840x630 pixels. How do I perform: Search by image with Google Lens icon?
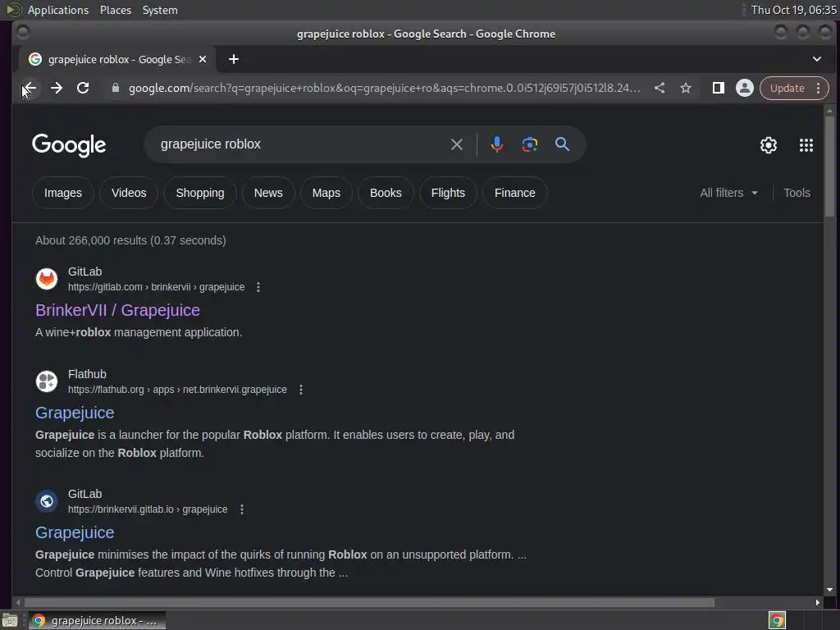[x=530, y=144]
